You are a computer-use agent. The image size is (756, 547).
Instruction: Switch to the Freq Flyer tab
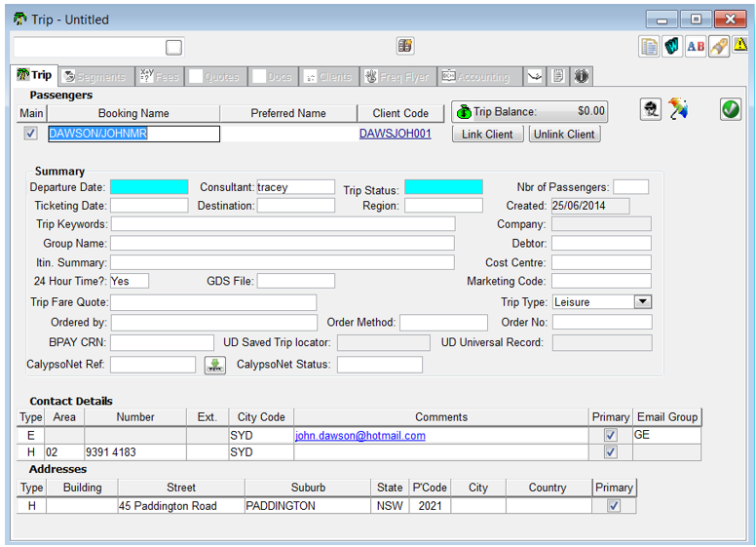398,76
